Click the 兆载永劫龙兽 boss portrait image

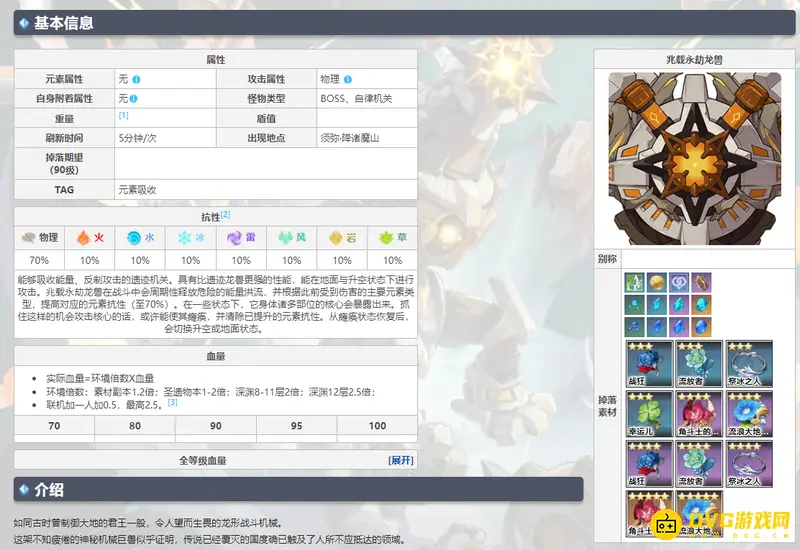coord(695,158)
